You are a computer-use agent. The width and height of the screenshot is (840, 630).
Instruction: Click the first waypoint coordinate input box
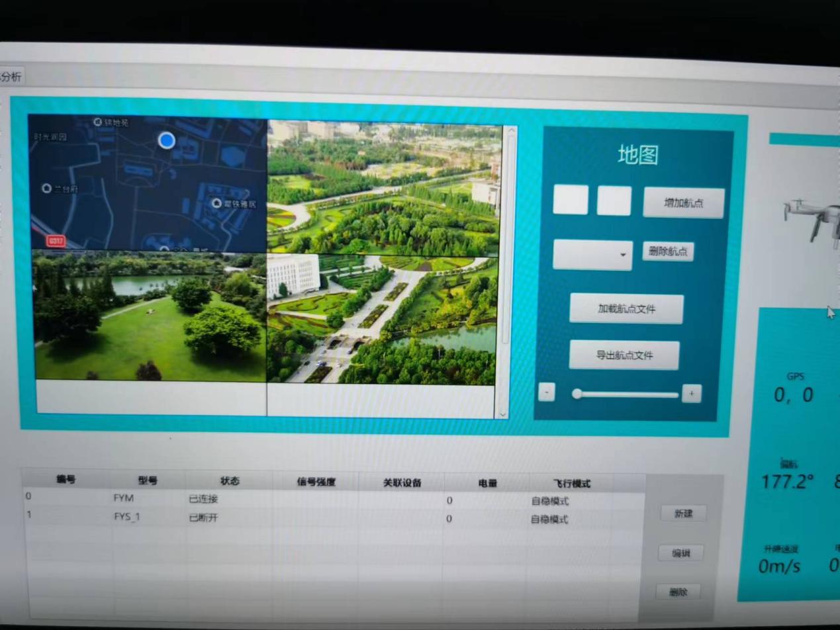[570, 200]
